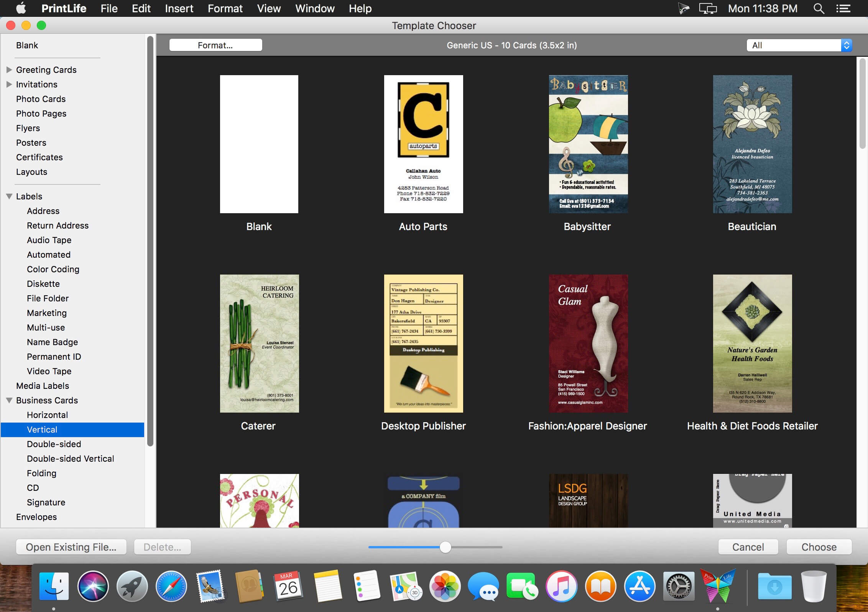Select the Caterer template
The width and height of the screenshot is (868, 612).
click(x=259, y=344)
